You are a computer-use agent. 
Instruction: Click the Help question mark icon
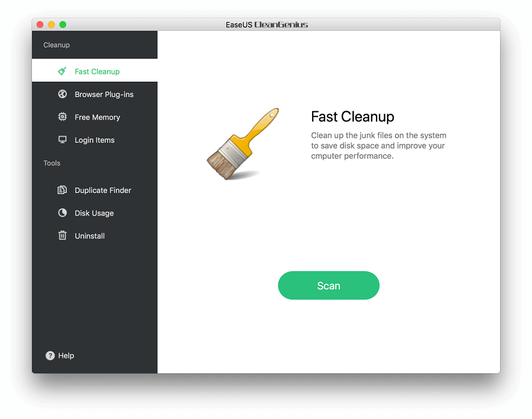pyautogui.click(x=50, y=356)
